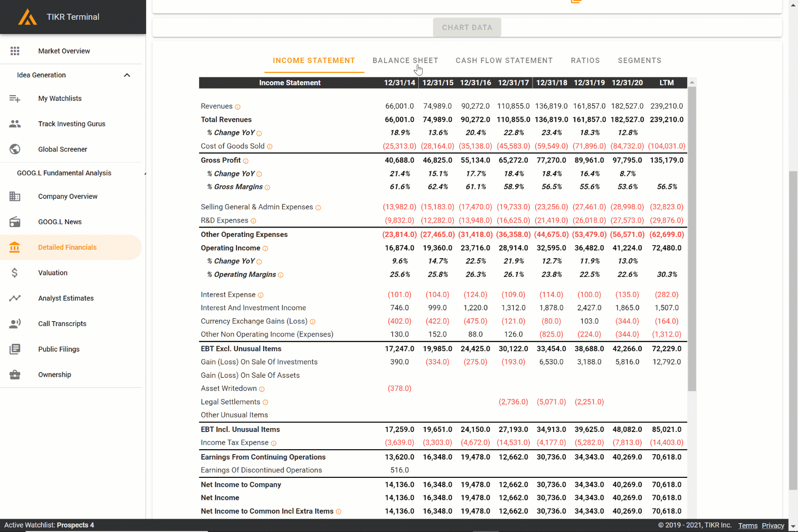The height and width of the screenshot is (532, 798).
Task: Open the Privacy link in footer
Action: click(773, 526)
